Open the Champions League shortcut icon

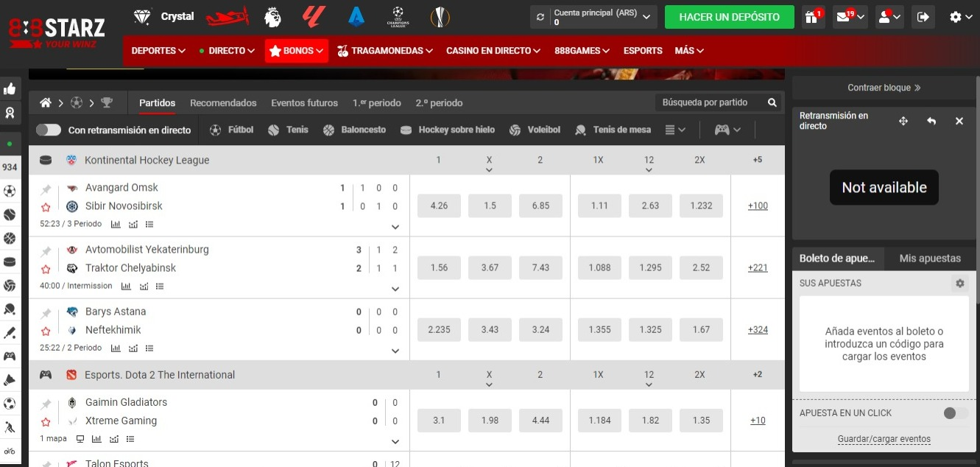pos(398,16)
